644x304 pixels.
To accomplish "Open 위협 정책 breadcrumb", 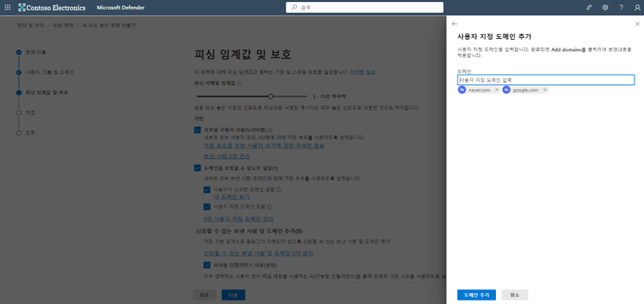I will 63,25.
